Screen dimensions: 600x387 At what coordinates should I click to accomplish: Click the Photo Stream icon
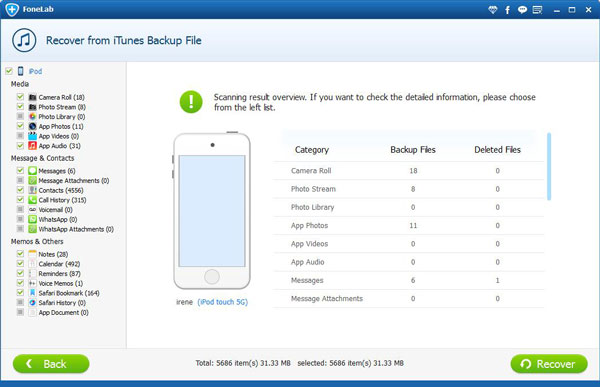pos(33,107)
